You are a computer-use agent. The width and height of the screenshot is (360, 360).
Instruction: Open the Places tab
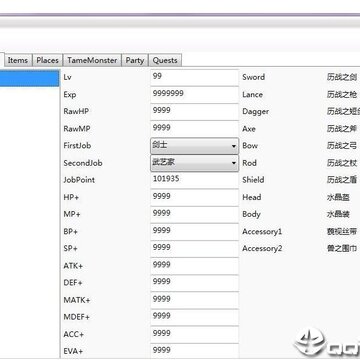tap(47, 60)
